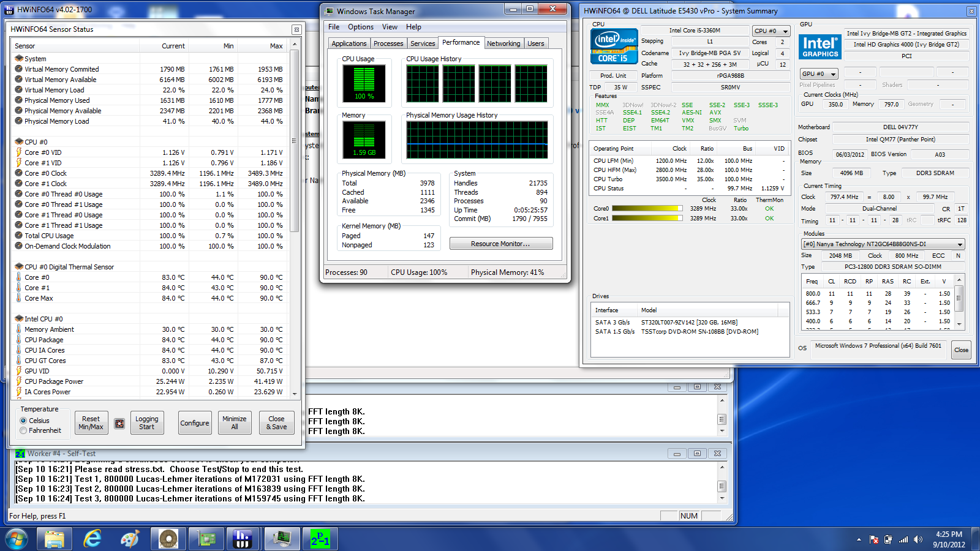
Task: Click the Intel Core i5 logo badge
Action: pyautogui.click(x=614, y=46)
